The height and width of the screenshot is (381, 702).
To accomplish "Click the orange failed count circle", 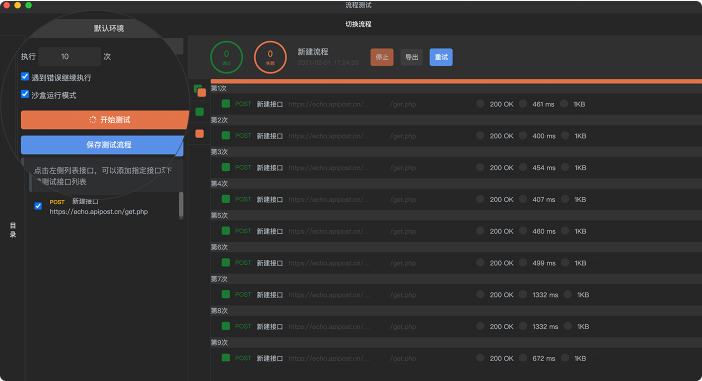I will [x=270, y=57].
